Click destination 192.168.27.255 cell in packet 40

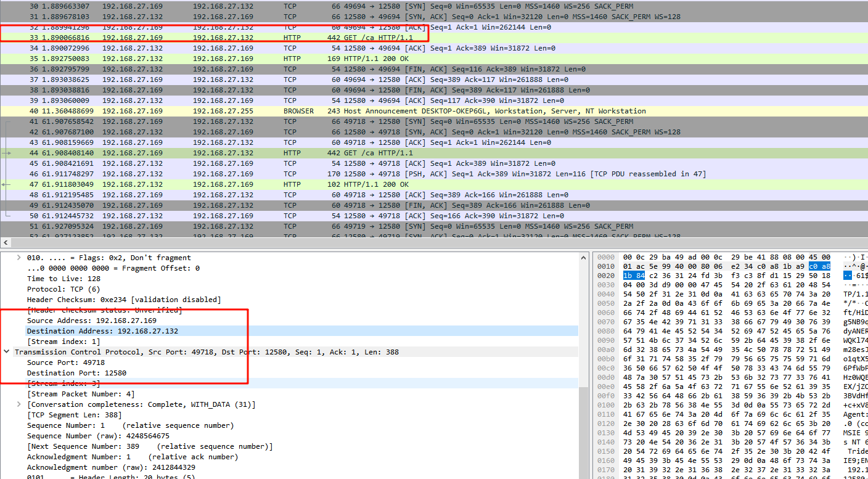click(223, 111)
